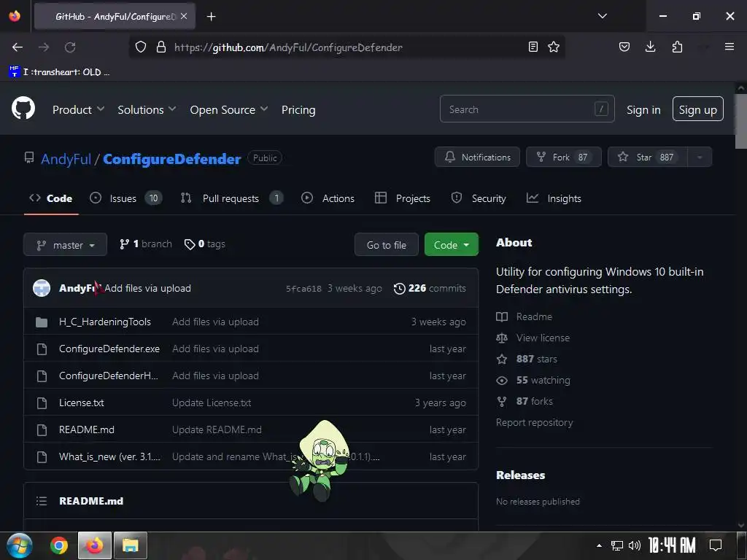Select the Code tab
This screenshot has height=560, width=747.
point(51,198)
